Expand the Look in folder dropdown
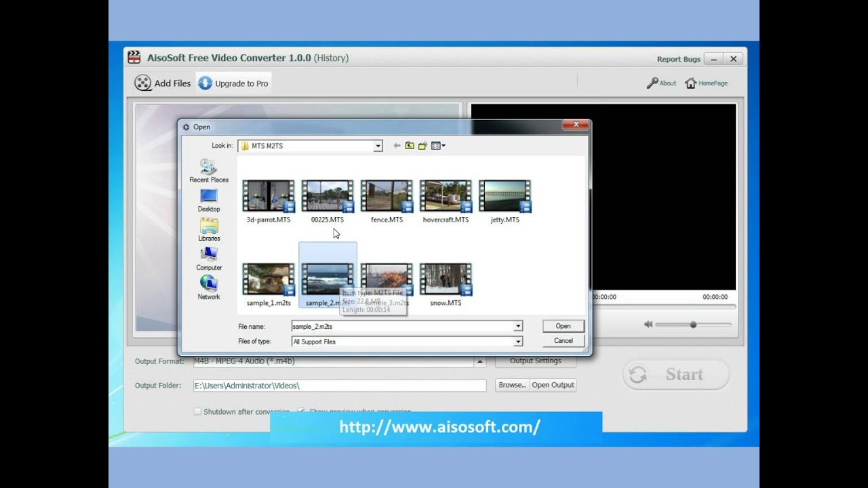This screenshot has width=868, height=488. pyautogui.click(x=378, y=146)
